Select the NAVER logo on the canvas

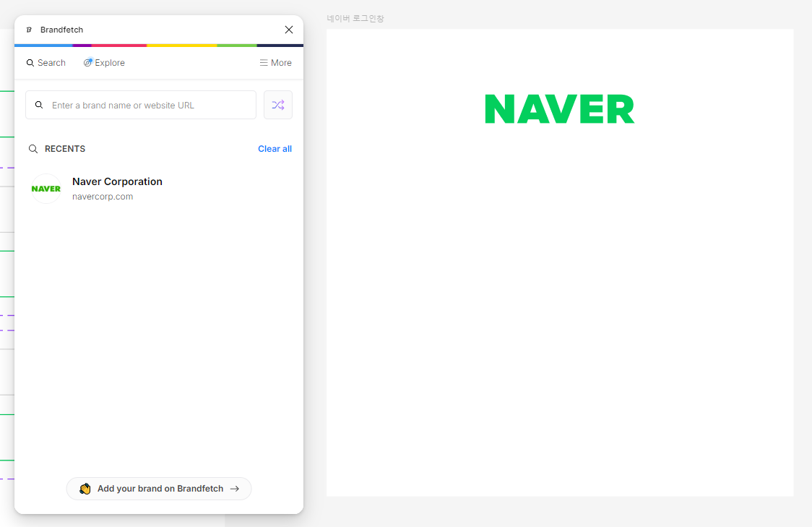[x=560, y=109]
